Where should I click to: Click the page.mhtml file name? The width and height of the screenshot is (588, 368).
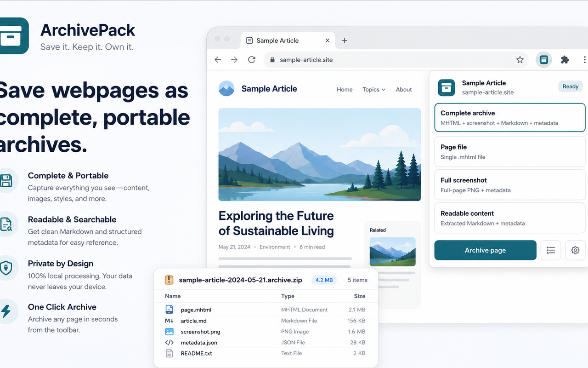pyautogui.click(x=196, y=310)
